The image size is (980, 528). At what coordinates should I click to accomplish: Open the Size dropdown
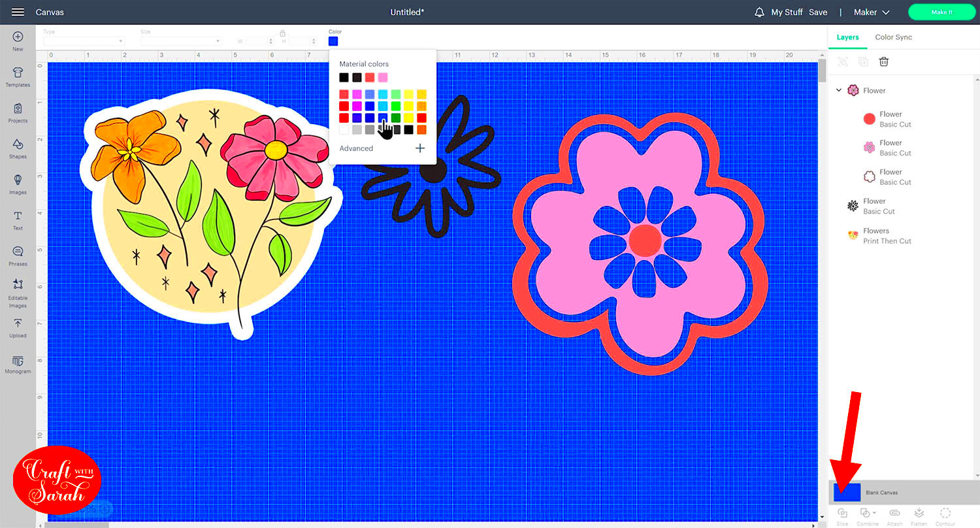tap(181, 41)
